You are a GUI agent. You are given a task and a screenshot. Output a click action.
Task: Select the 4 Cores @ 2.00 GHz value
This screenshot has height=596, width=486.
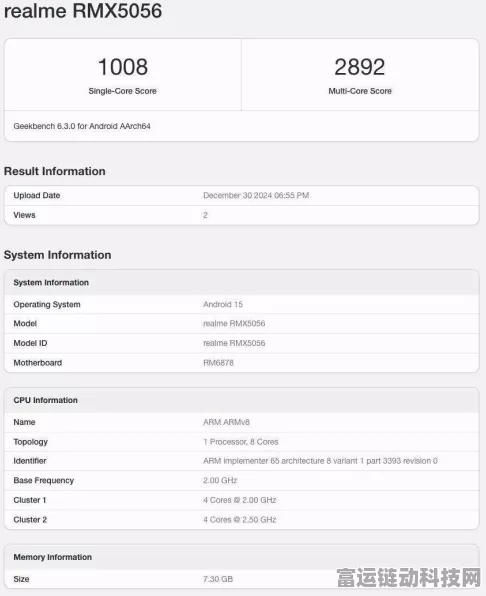pyautogui.click(x=239, y=500)
